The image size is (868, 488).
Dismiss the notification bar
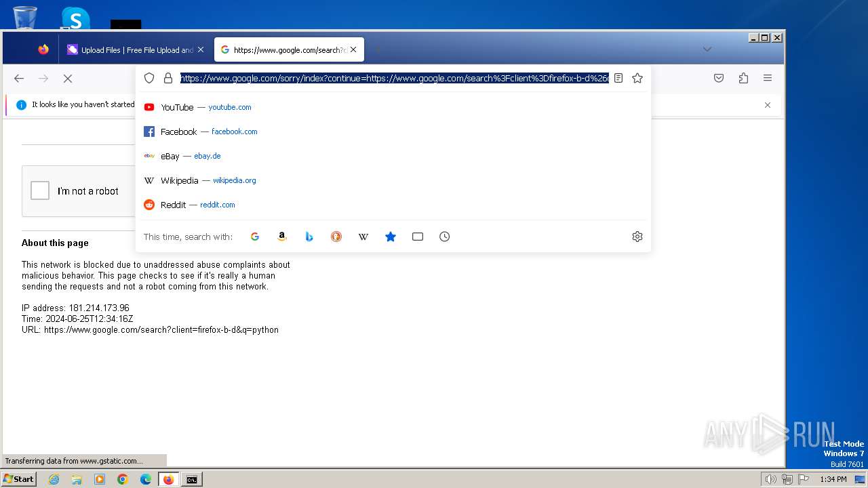pos(768,105)
